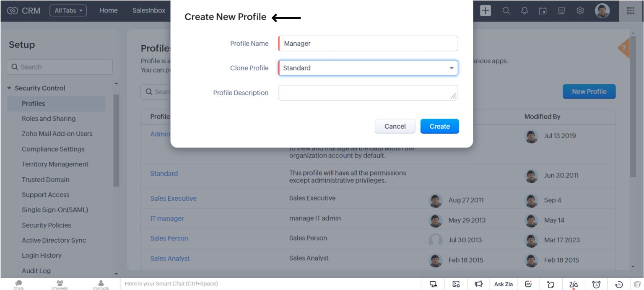Open CRM settings via the gear icon
Screen dimensions: 644x290
click(x=580, y=10)
